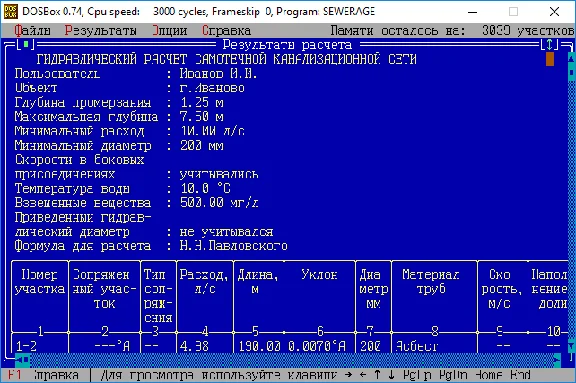Screen dimensions: 576x383
Task: Click the vertical scrollbar up arrow
Action: pos(571,58)
